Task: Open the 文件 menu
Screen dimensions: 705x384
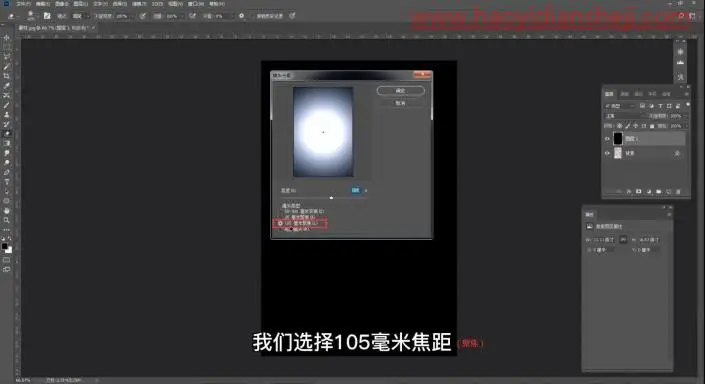Action: [24, 4]
